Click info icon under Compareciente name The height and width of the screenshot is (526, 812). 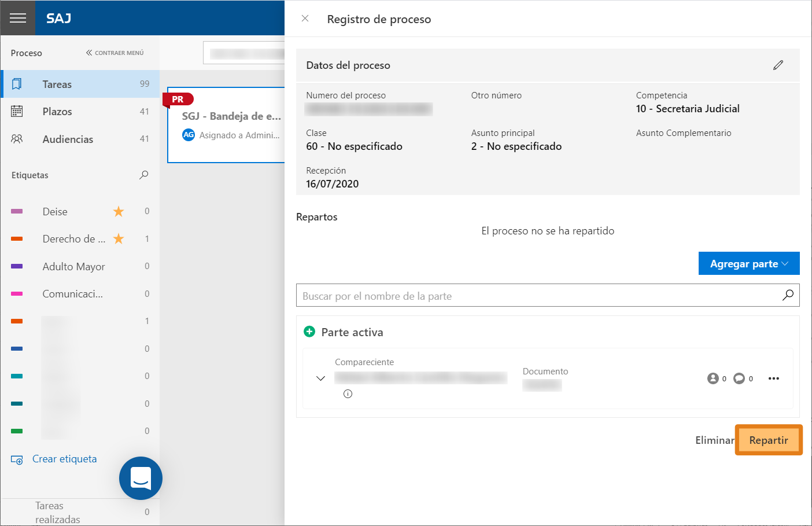(348, 393)
